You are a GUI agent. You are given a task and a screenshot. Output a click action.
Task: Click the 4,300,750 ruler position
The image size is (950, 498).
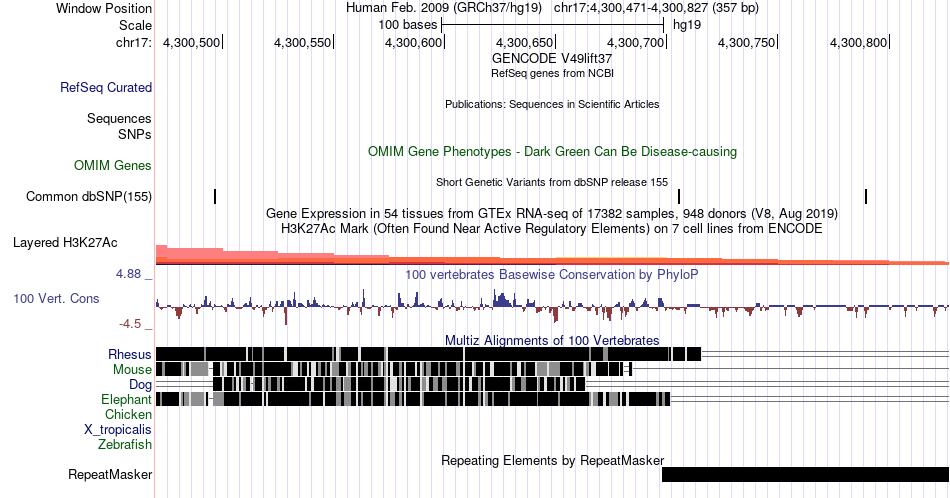[746, 42]
